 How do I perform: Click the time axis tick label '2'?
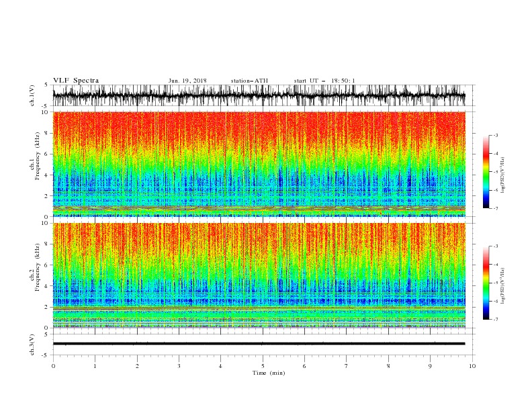[137, 366]
